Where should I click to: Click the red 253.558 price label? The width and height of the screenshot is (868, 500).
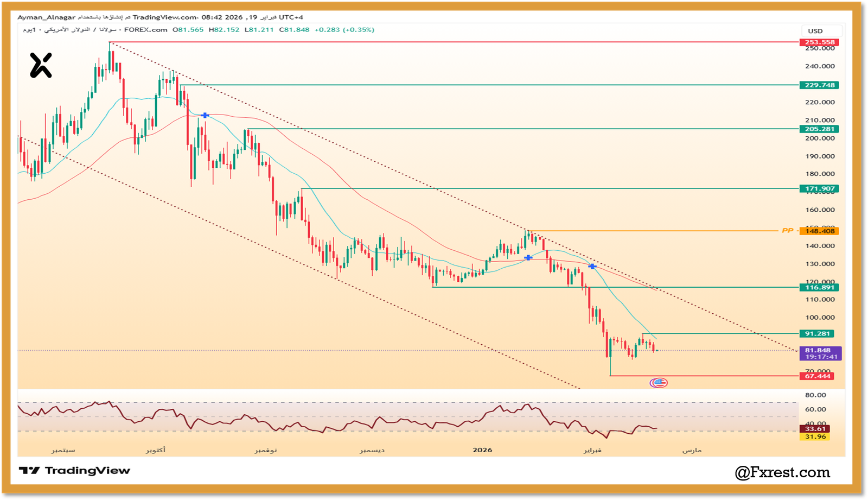coord(819,42)
